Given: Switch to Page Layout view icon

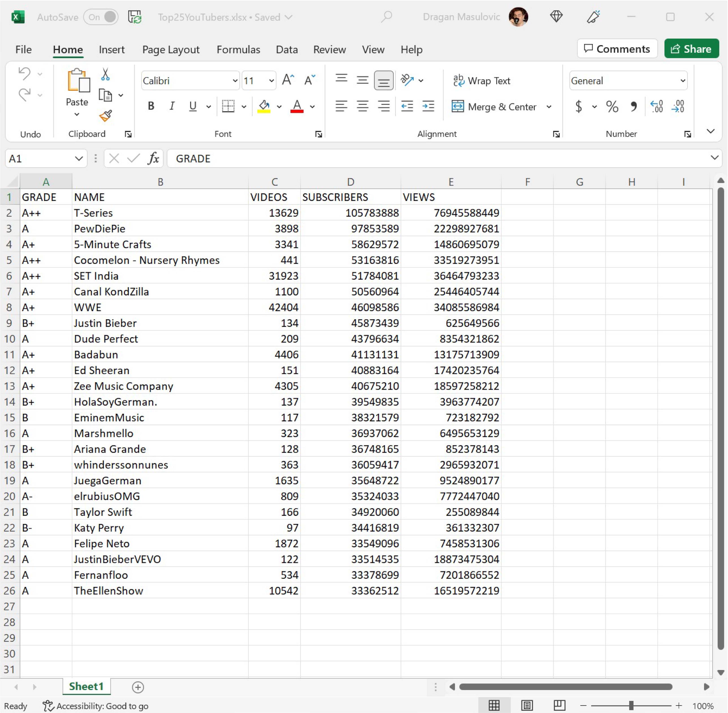Looking at the screenshot, I should (x=527, y=706).
